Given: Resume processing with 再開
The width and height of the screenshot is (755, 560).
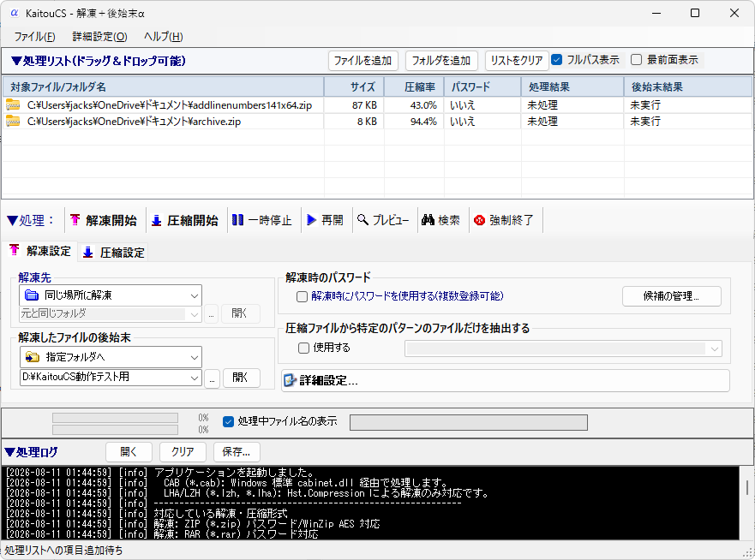Looking at the screenshot, I should (325, 220).
